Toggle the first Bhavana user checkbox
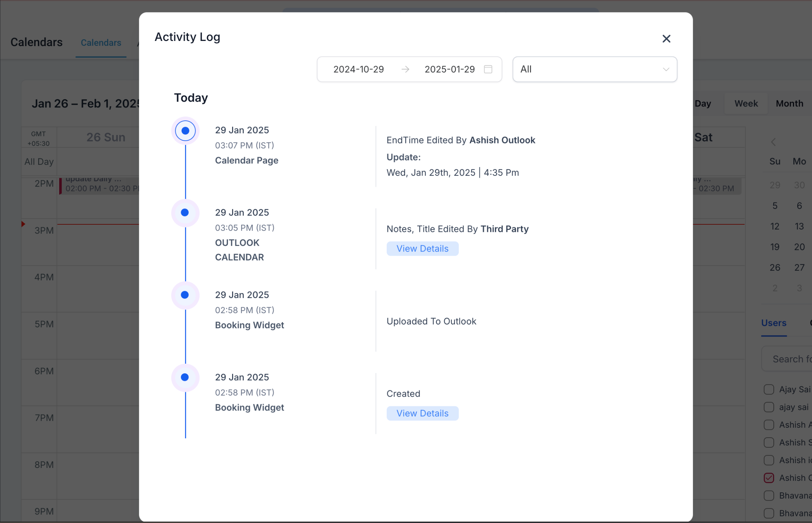812x523 pixels. (x=769, y=495)
